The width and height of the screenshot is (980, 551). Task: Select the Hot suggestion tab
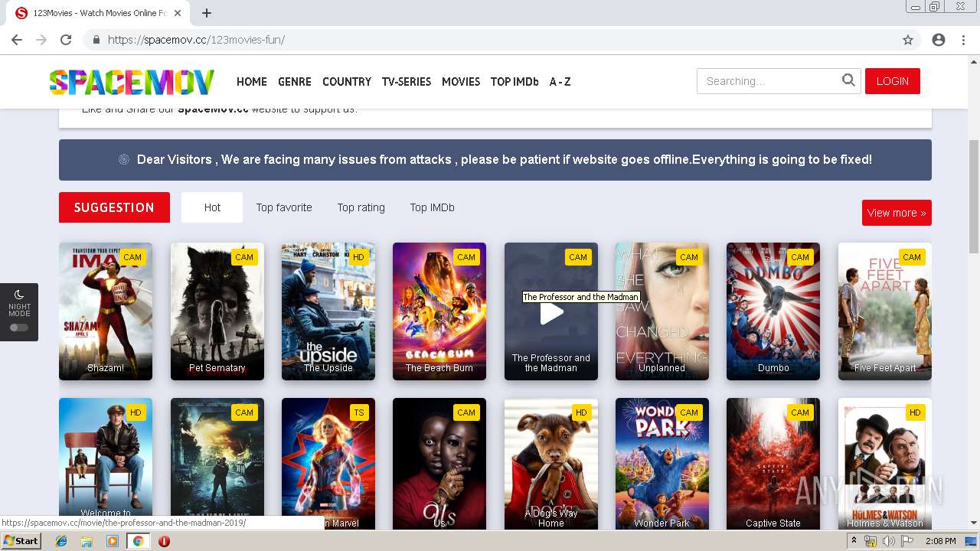[212, 207]
